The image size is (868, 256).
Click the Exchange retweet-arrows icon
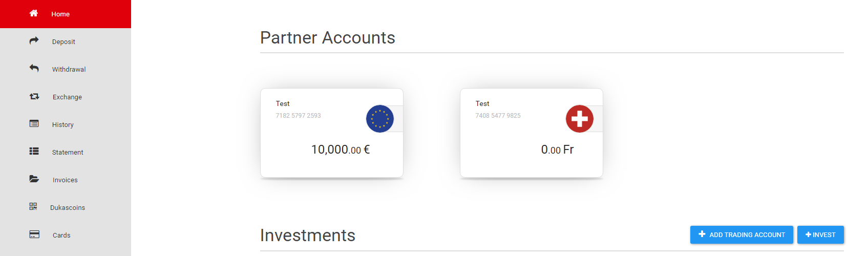[x=34, y=96]
